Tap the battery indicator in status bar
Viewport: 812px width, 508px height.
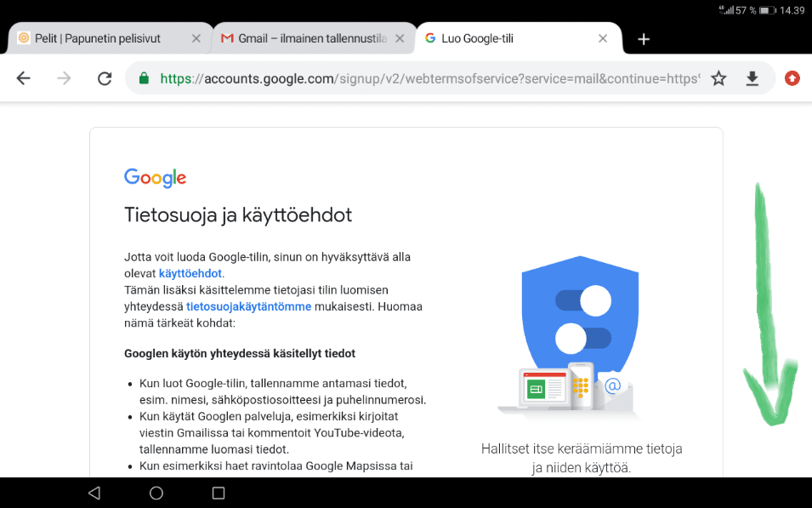[x=768, y=10]
